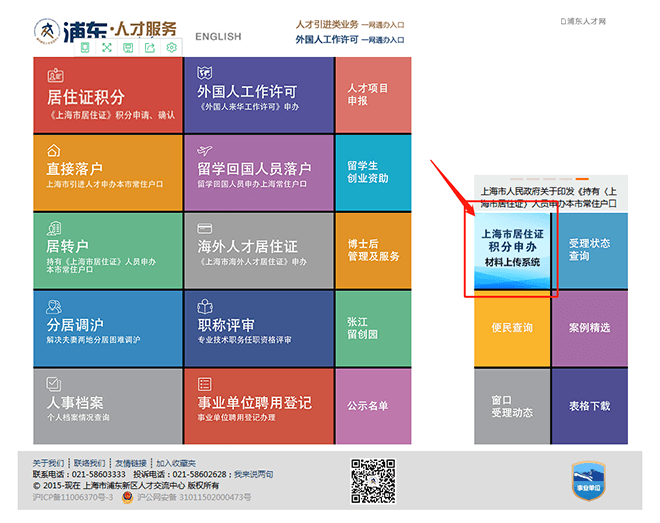Click the 投诉电话：021-58602628 footer text
Screen dimensions: 660x523
point(180,474)
